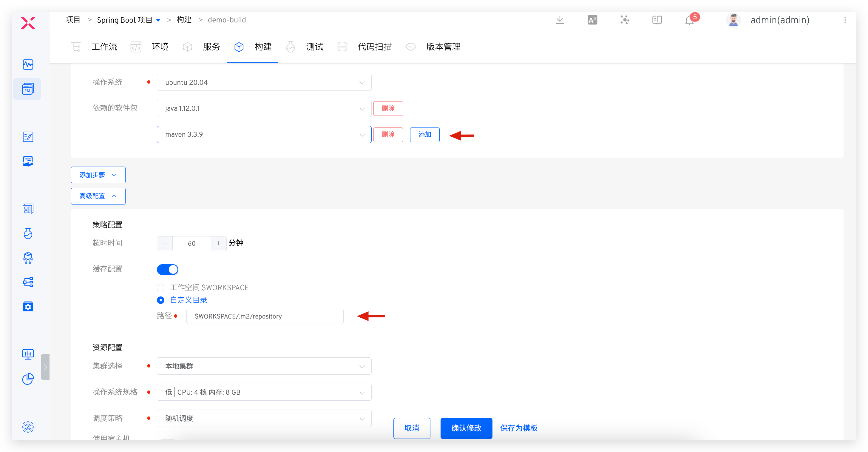868x452 pixels.
Task: Click the 取消 button
Action: (412, 428)
